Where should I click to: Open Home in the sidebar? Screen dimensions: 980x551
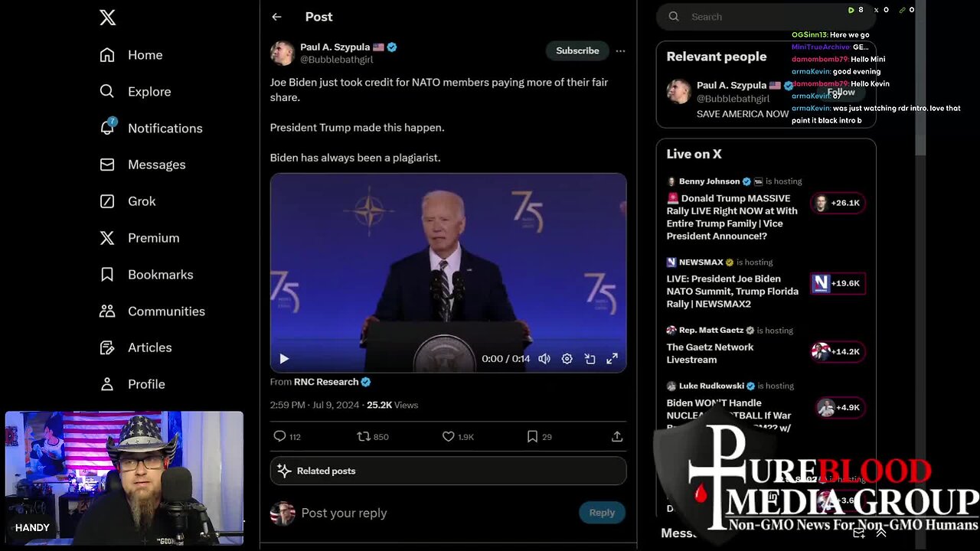131,55
